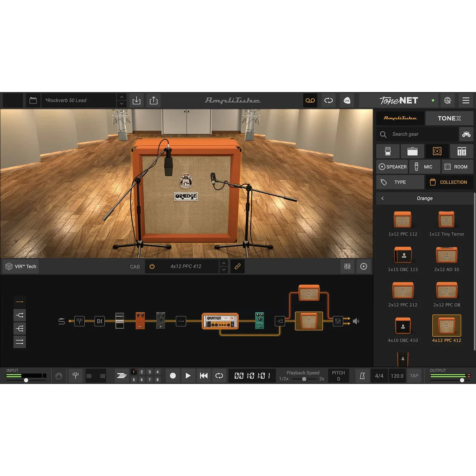Toggle the cabinet link chain icon
Viewport: 476px width, 476px height.
click(x=237, y=267)
